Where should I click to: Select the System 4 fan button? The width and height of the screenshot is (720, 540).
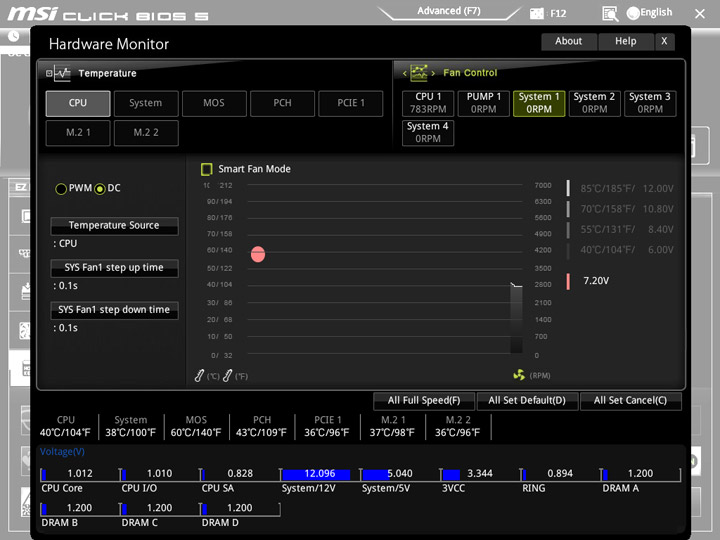(x=428, y=133)
